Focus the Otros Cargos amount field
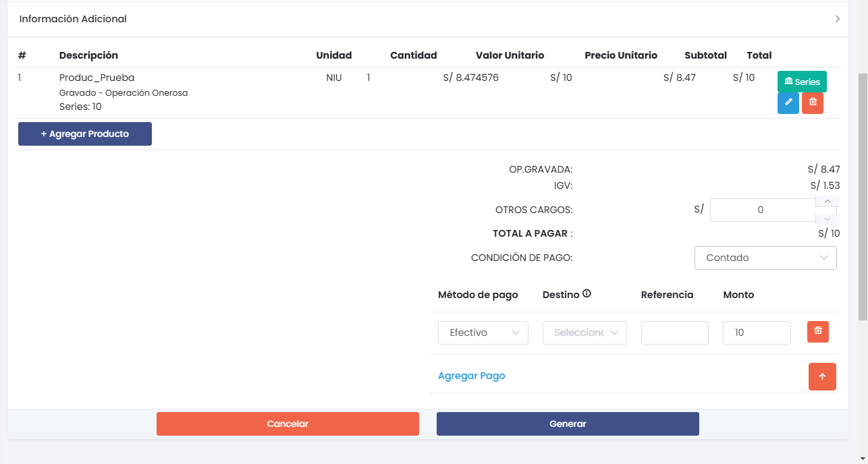The width and height of the screenshot is (868, 464). pos(761,210)
